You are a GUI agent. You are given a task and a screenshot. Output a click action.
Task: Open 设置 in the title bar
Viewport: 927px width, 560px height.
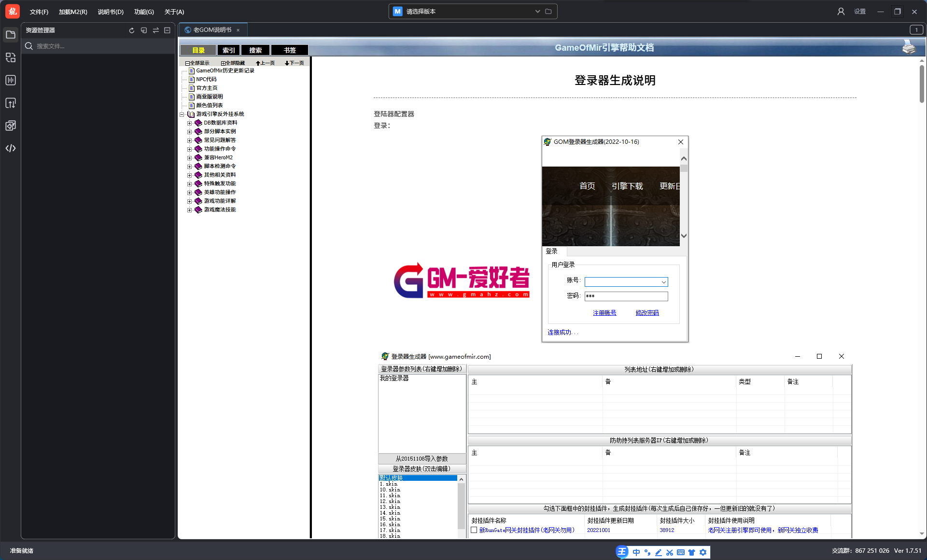tap(860, 12)
